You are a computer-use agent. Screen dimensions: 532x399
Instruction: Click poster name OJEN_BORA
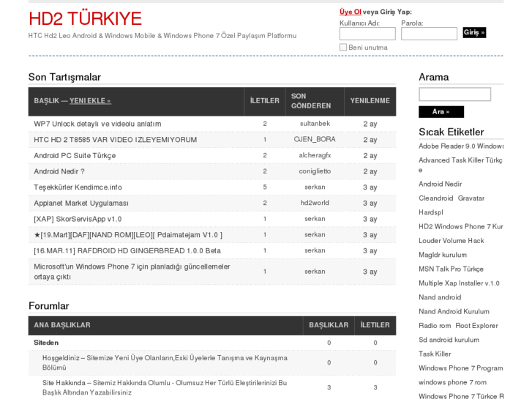point(315,140)
